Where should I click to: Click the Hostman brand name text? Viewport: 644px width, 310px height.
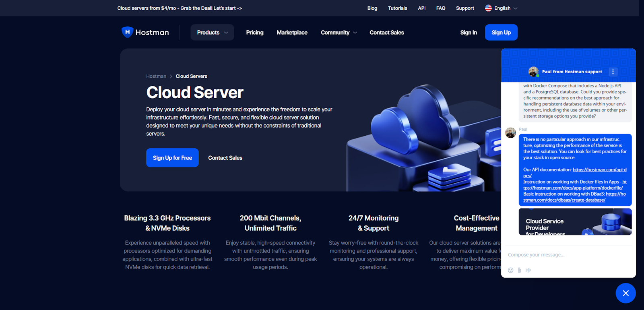point(152,33)
